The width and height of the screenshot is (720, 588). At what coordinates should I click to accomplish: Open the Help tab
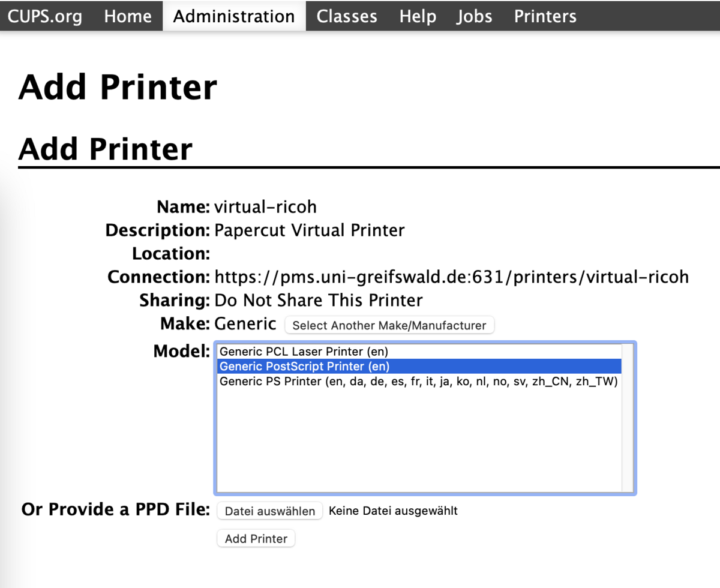(418, 16)
